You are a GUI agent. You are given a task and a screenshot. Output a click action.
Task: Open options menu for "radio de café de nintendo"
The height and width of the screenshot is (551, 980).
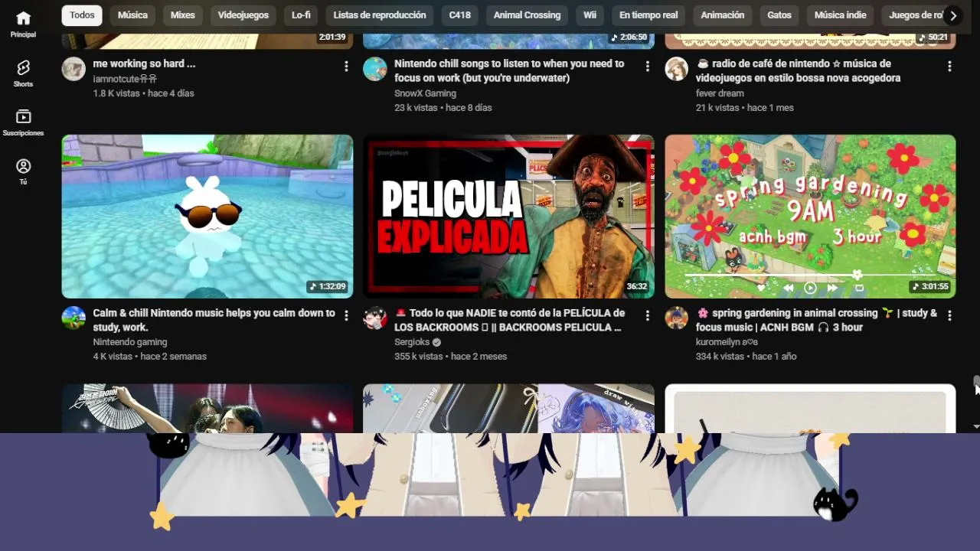pyautogui.click(x=949, y=67)
